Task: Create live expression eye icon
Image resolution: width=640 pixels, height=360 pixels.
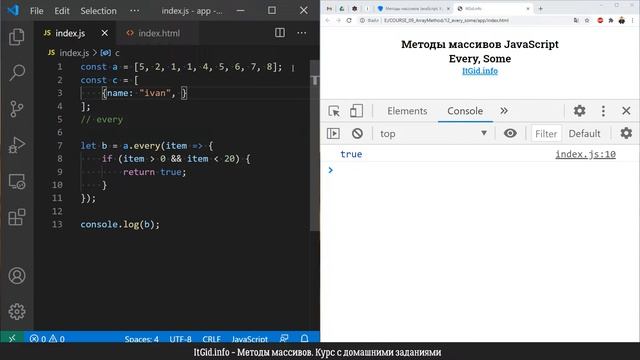Action: [510, 133]
